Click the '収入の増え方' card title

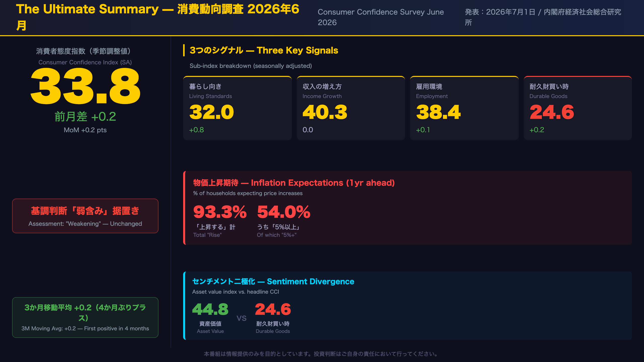pos(322,86)
